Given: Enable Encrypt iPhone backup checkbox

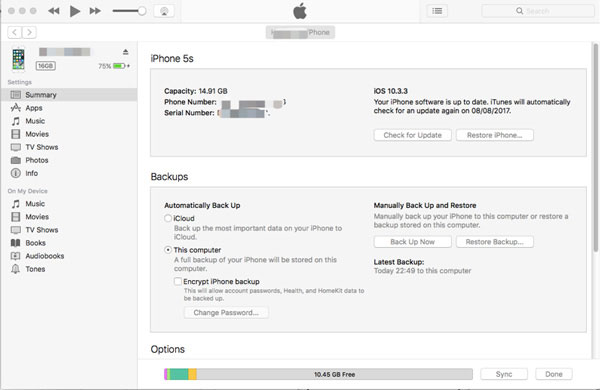Looking at the screenshot, I should coord(178,281).
